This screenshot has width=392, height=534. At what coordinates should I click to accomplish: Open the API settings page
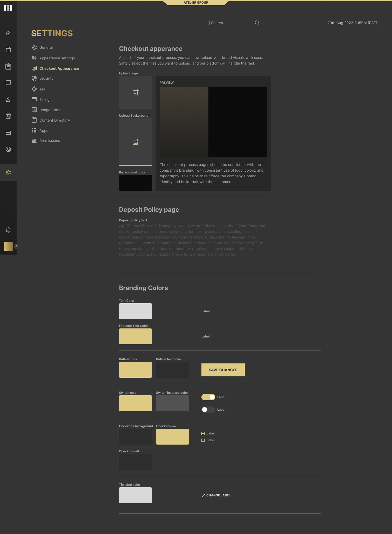[x=38, y=89]
